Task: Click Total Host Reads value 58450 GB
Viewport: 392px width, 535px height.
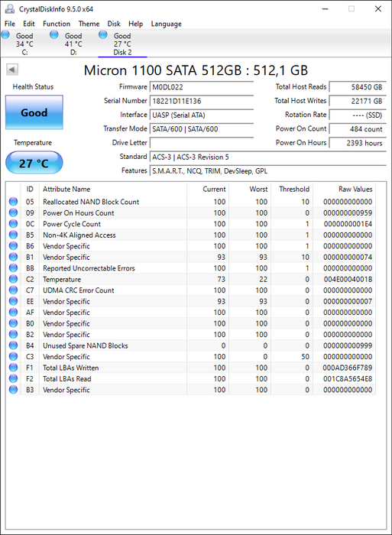Action: 358,87
